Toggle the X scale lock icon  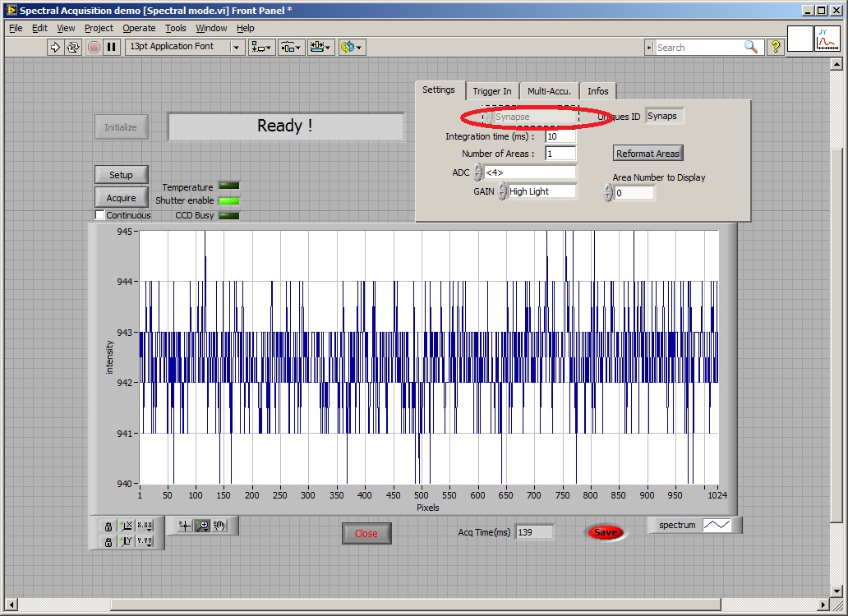click(x=108, y=526)
